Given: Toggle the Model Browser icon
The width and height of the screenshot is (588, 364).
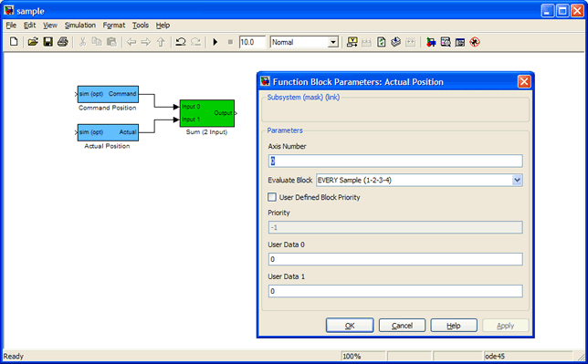Looking at the screenshot, I should tap(460, 42).
